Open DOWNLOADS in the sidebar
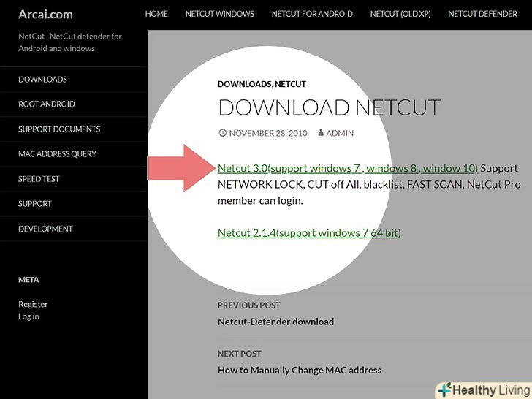The width and height of the screenshot is (532, 399). (42, 80)
